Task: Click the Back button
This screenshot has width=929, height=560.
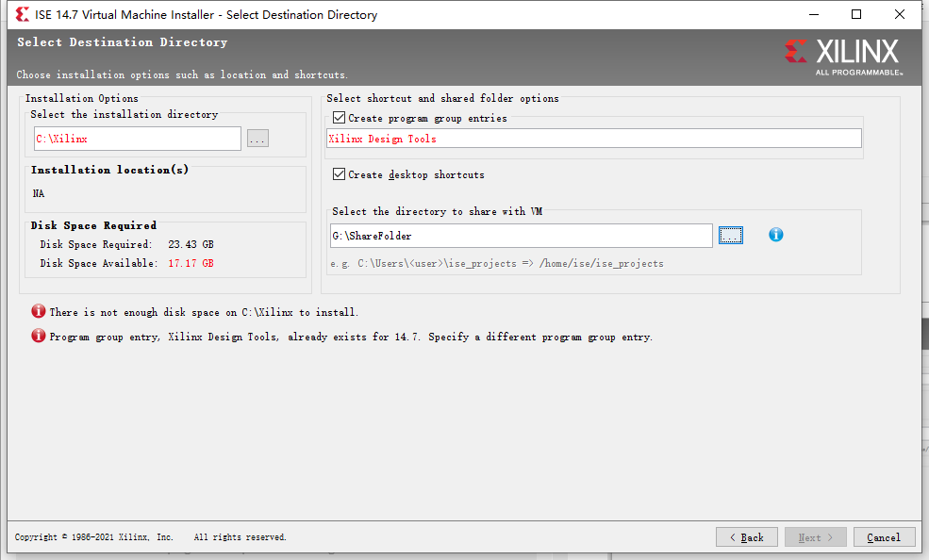Action: click(x=746, y=536)
